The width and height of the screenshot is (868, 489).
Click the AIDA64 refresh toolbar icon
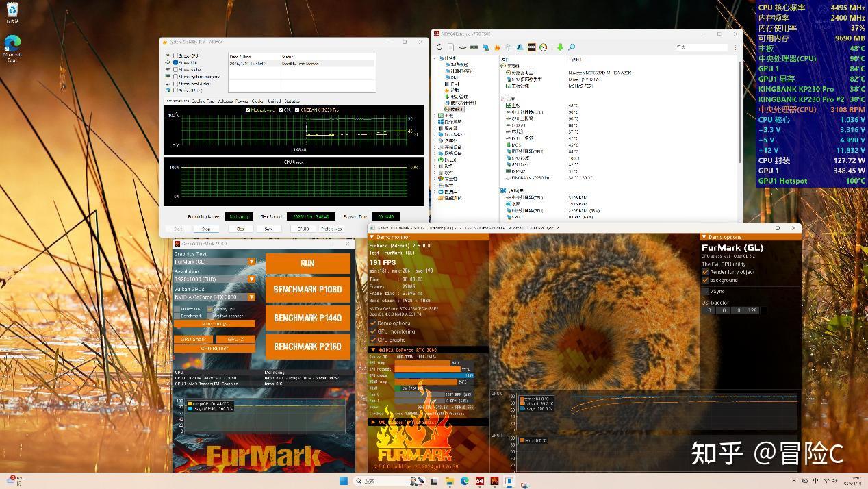tap(439, 47)
